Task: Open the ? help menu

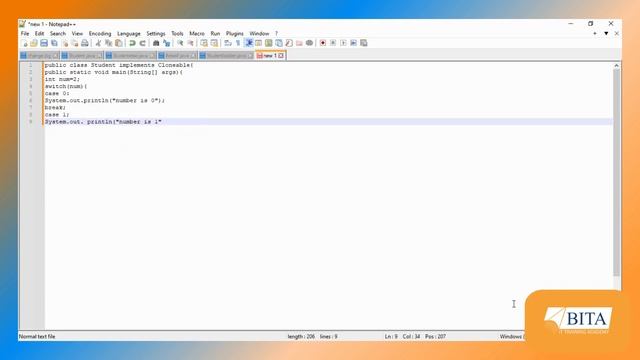Action: (x=276, y=33)
